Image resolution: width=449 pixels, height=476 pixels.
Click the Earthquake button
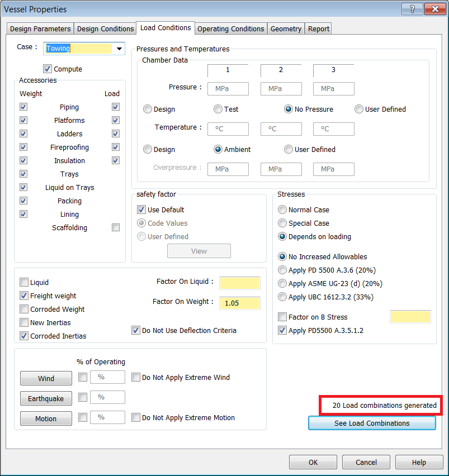pos(46,398)
